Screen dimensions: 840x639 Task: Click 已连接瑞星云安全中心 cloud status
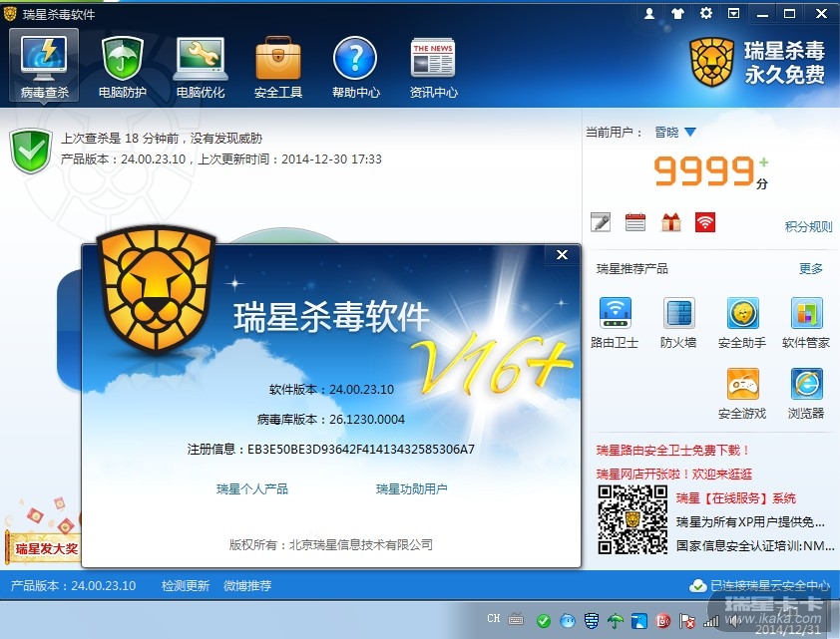[760, 585]
